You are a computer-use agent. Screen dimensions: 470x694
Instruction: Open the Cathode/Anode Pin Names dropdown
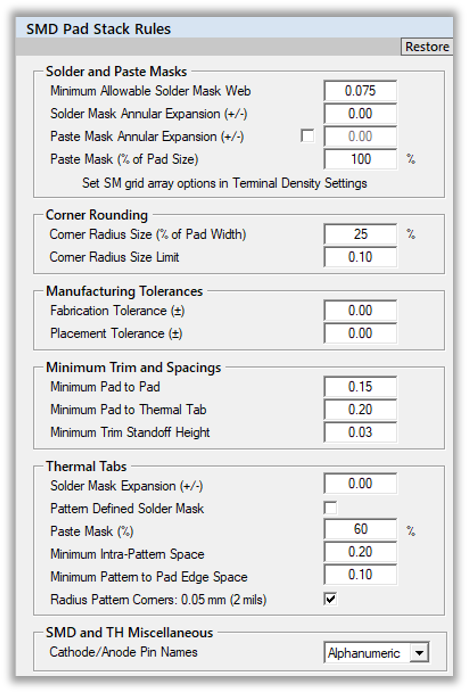click(419, 652)
